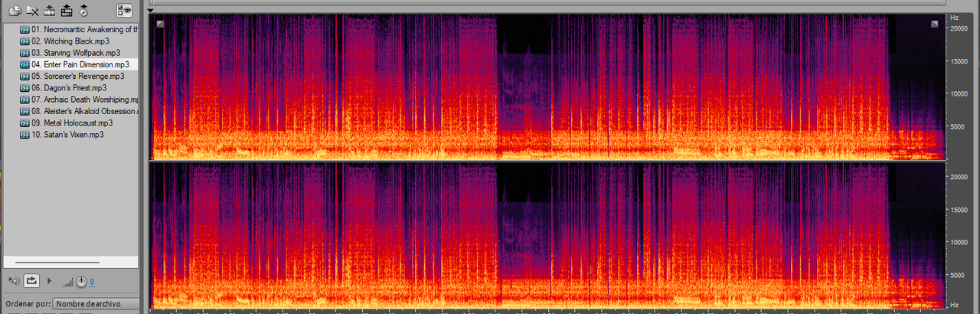Click 15000 on lower channel frequency scale
Viewport: 980px width, 314px height.
coord(960,209)
